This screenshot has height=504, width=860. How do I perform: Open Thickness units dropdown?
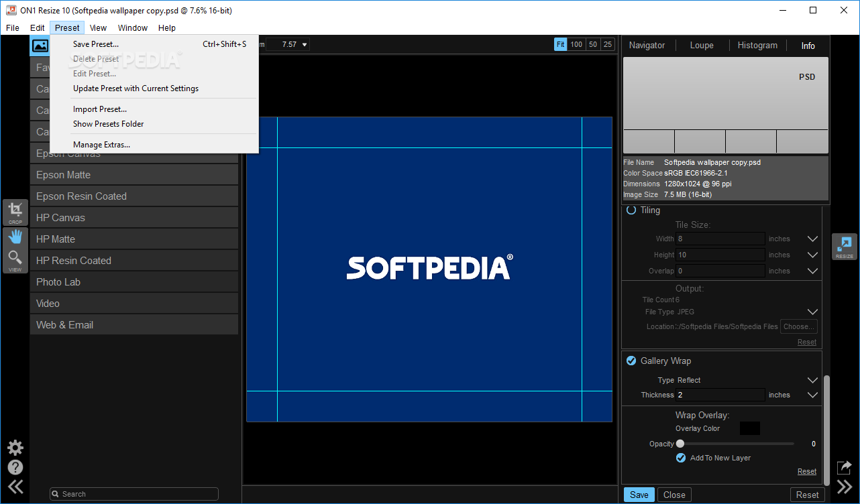click(812, 395)
